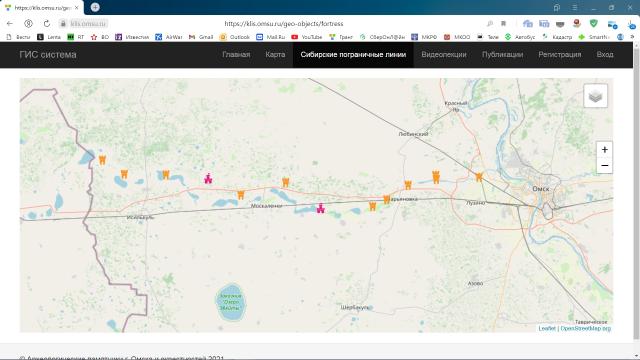Image resolution: width=640 pixels, height=360 pixels.
Task: Click the pink castle marker near Moskalenki
Action: [x=321, y=208]
